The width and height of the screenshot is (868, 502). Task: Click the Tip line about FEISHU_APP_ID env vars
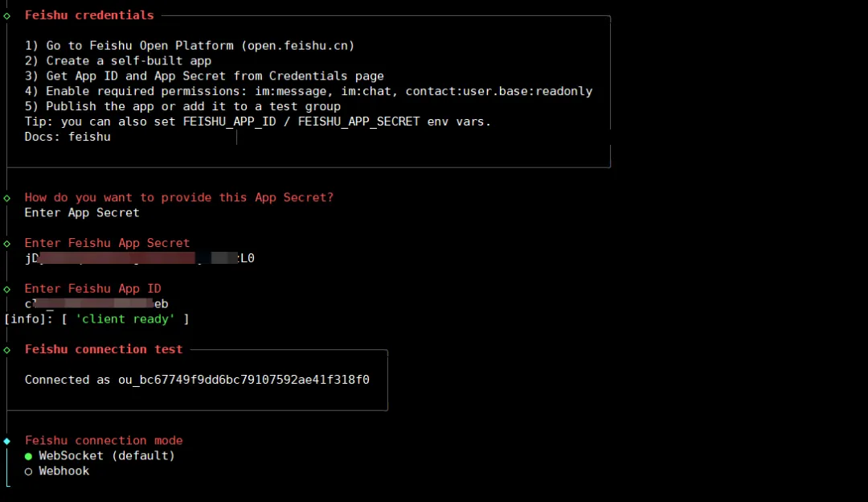[x=258, y=121]
